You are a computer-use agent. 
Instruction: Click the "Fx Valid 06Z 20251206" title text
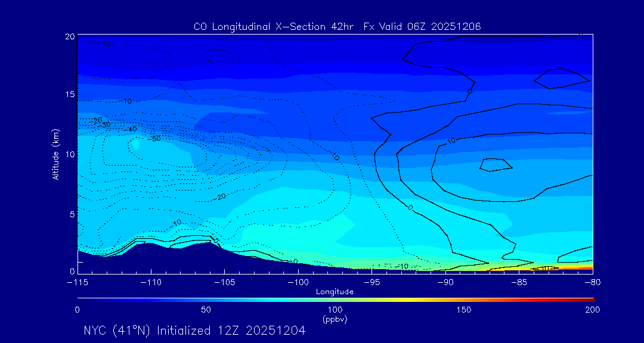[422, 27]
